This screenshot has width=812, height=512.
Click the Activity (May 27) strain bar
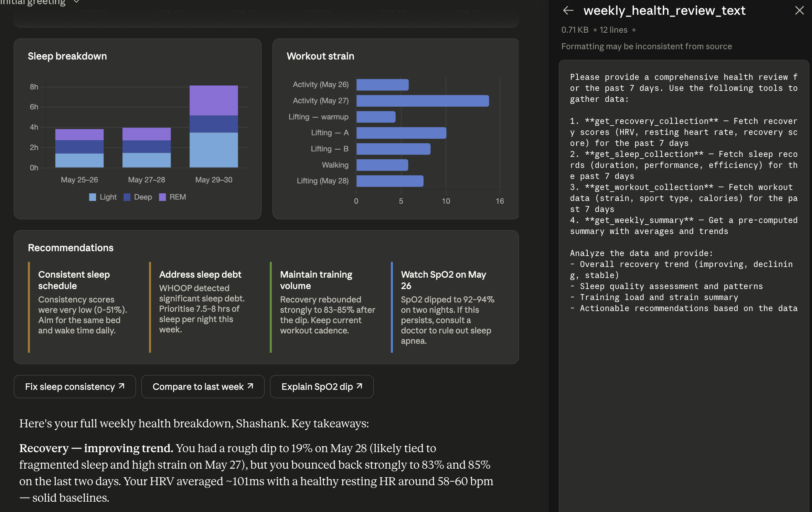tap(423, 101)
